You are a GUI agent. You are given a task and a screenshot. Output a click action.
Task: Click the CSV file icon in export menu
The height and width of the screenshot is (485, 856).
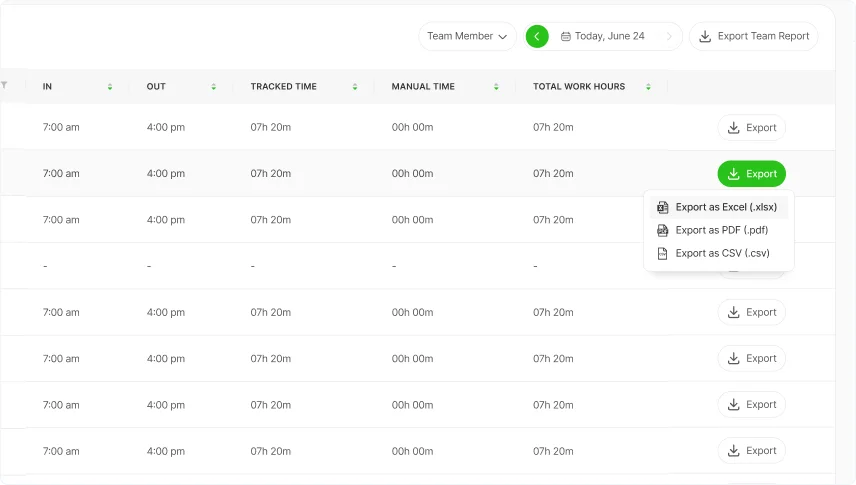click(x=662, y=253)
